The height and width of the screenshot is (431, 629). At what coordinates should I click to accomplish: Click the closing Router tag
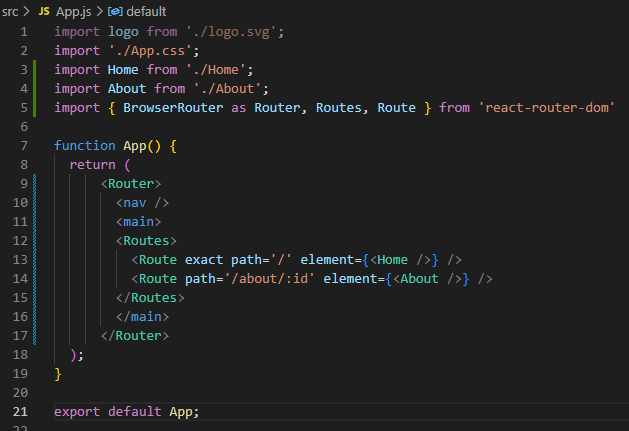click(x=135, y=335)
